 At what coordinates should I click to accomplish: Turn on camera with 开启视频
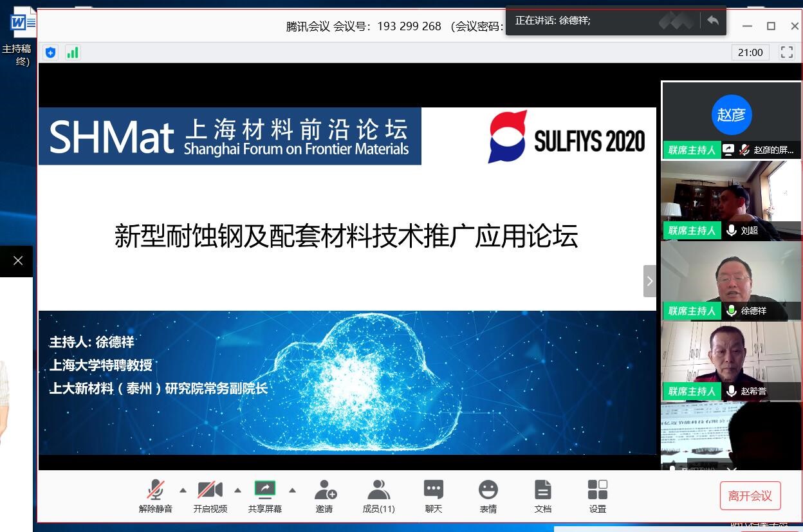pyautogui.click(x=210, y=491)
